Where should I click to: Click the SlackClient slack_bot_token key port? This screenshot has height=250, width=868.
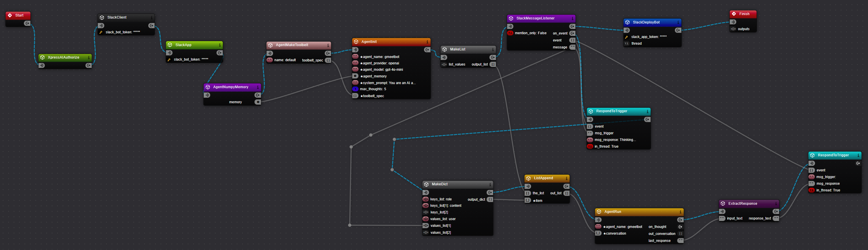click(x=101, y=32)
